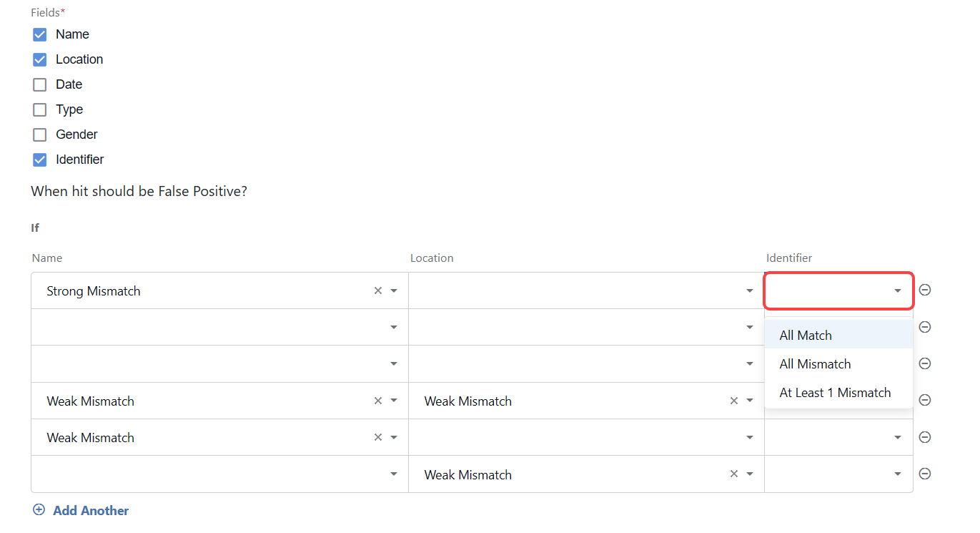This screenshot has height=533, width=980.
Task: Toggle the Type field checkbox
Action: [40, 109]
